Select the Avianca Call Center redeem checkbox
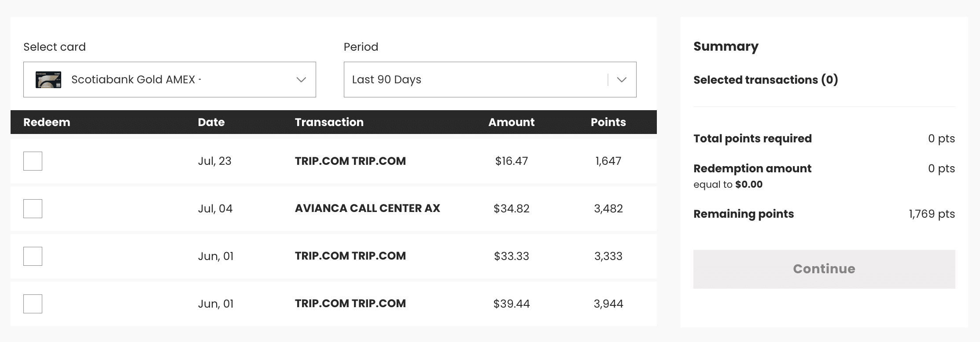980x342 pixels. coord(33,208)
